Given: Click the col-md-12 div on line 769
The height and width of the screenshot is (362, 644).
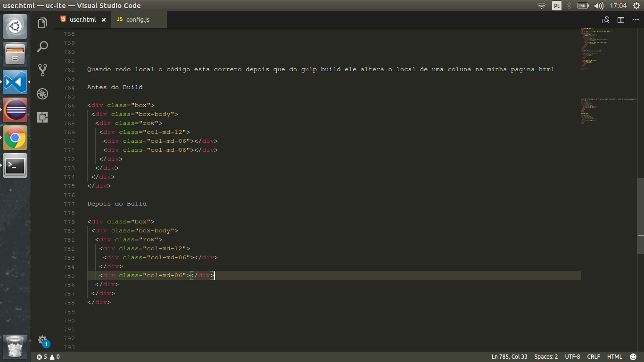Looking at the screenshot, I should (x=145, y=132).
